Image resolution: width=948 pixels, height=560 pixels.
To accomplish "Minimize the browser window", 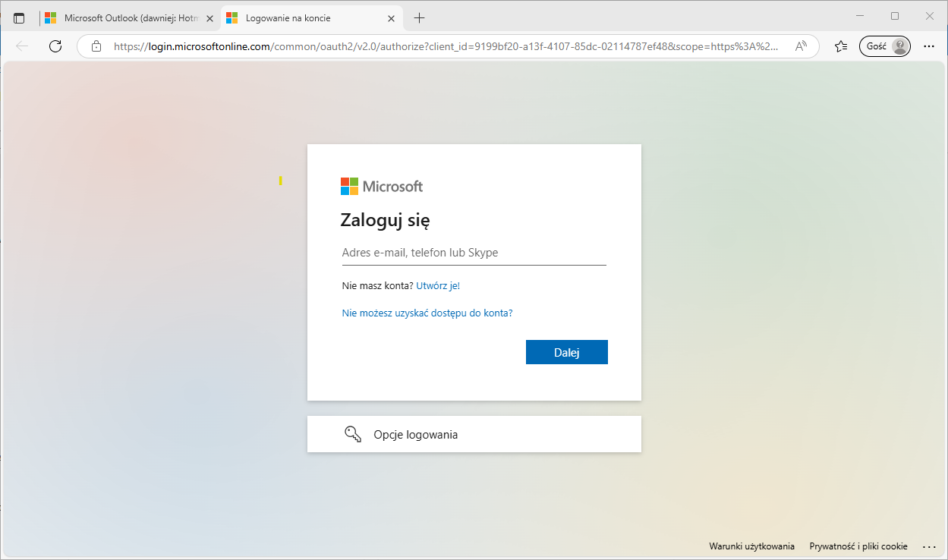I will (860, 16).
